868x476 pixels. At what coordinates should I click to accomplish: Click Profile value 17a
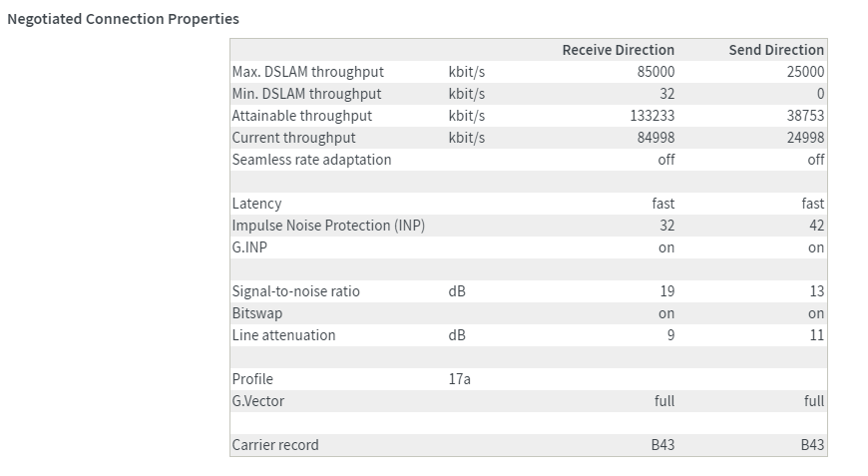pyautogui.click(x=459, y=379)
